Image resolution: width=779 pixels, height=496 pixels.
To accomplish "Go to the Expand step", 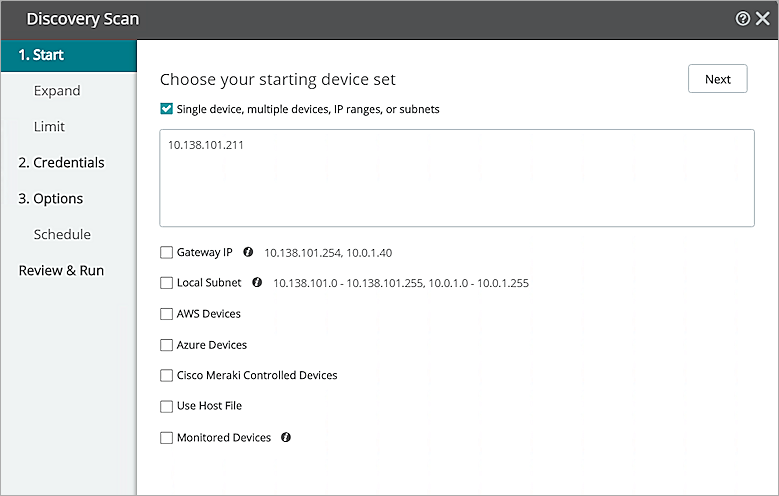I will click(x=57, y=91).
